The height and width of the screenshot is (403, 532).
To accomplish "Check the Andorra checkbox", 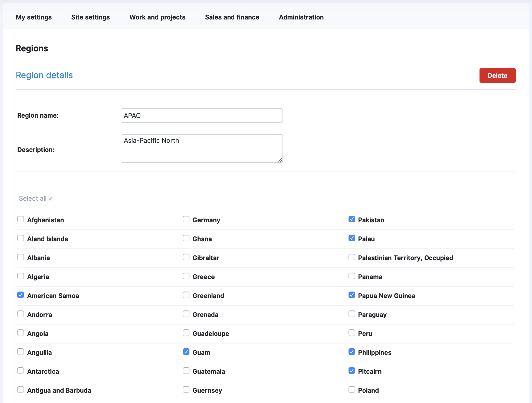I will pyautogui.click(x=21, y=314).
